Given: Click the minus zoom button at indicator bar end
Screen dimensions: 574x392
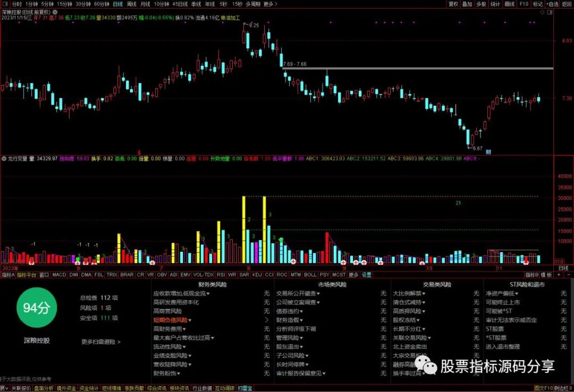Looking at the screenshot, I should pos(569,275).
